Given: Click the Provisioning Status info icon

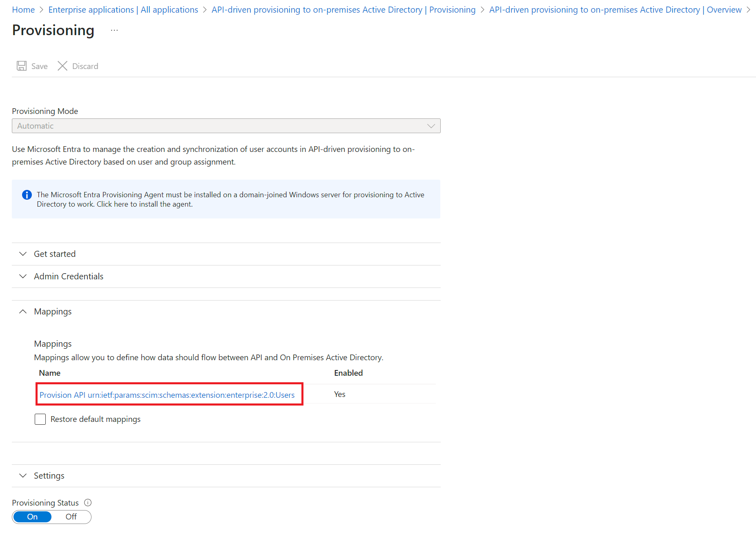Looking at the screenshot, I should pos(88,503).
